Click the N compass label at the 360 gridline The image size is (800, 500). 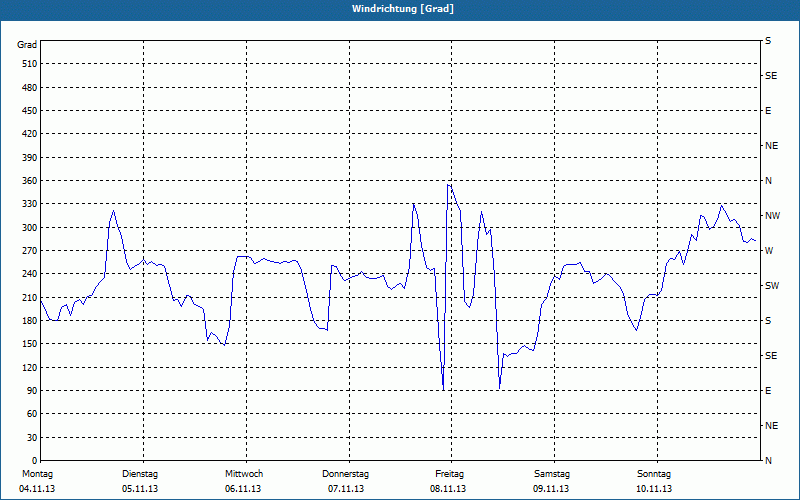coord(768,181)
